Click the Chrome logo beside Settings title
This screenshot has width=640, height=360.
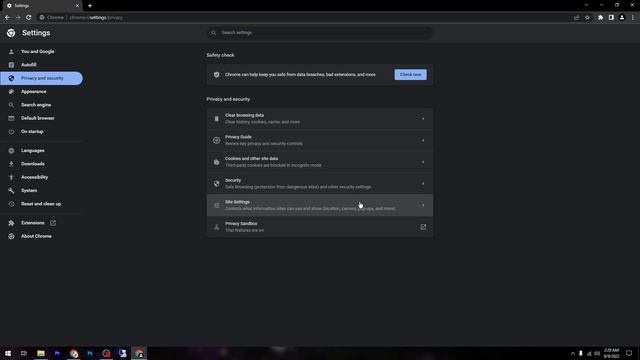(x=11, y=33)
